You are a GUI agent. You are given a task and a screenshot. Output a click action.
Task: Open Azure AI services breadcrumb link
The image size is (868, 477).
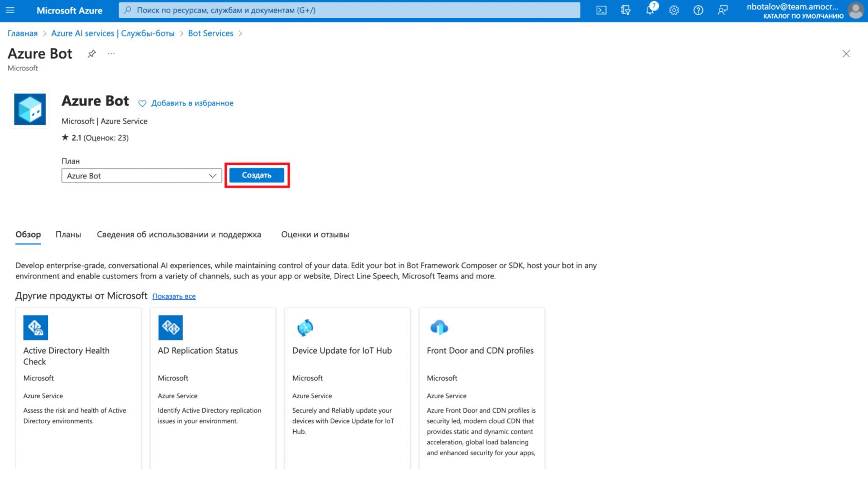pos(113,33)
